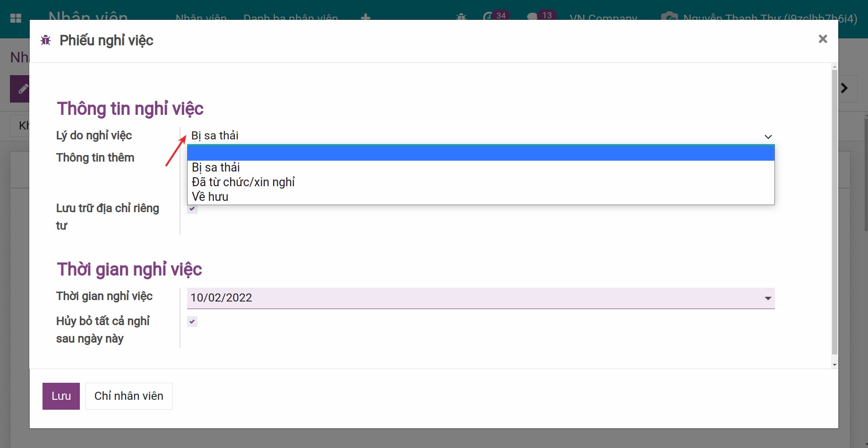The height and width of the screenshot is (448, 868).
Task: Select 'Về hưu' from the dropdown list
Action: pyautogui.click(x=210, y=197)
